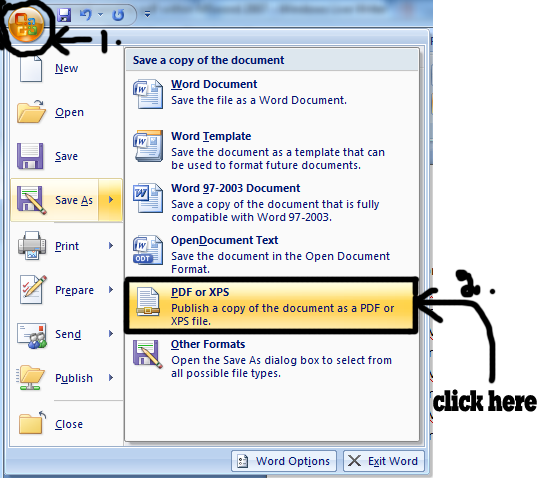
Task: Click the Undo arrow icon
Action: tap(86, 15)
